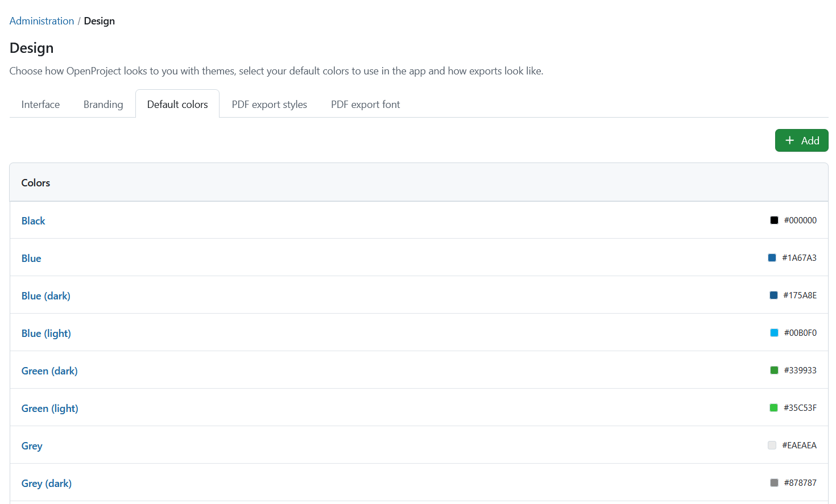Image resolution: width=836 pixels, height=504 pixels.
Task: Click the grey swatch beside #EAEAEA
Action: point(772,445)
